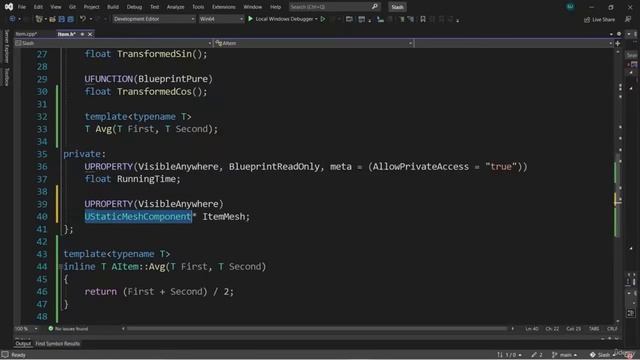Screen dimensions: 640x360
Task: Open the AItem class navigation dropdown
Action: (x=313, y=43)
